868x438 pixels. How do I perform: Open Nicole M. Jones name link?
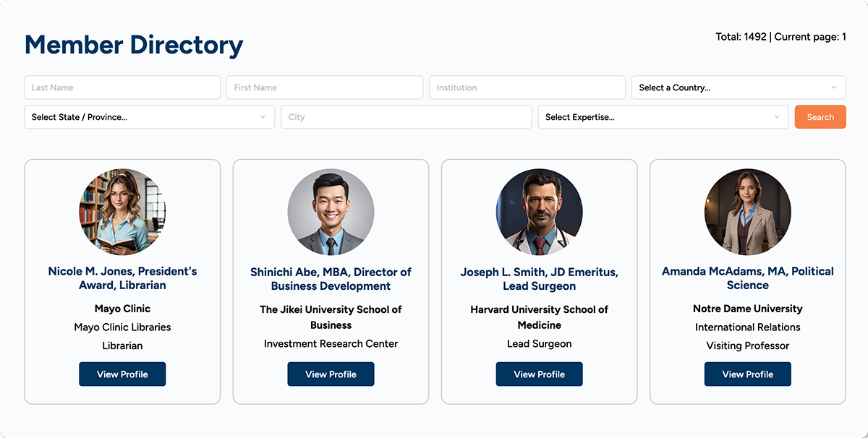122,278
